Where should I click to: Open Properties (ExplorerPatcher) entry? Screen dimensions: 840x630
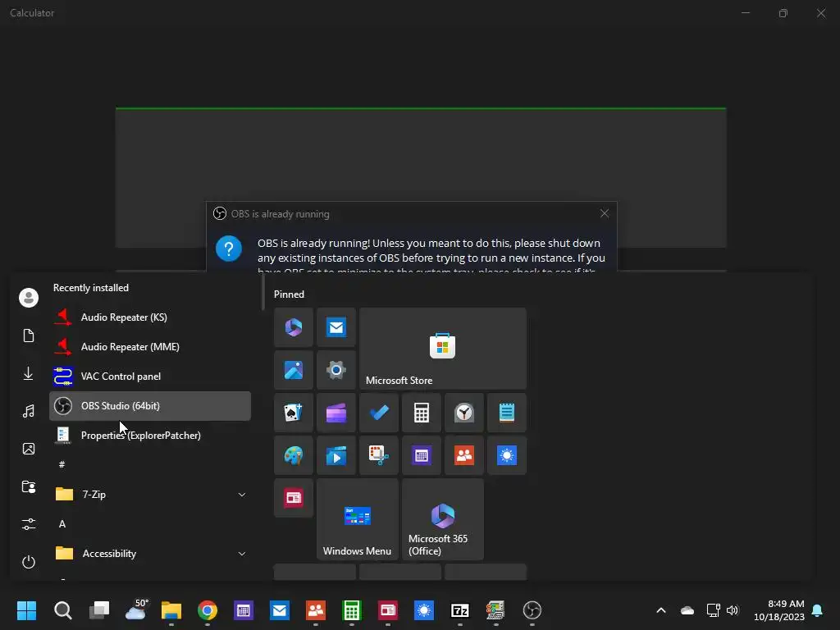click(150, 436)
